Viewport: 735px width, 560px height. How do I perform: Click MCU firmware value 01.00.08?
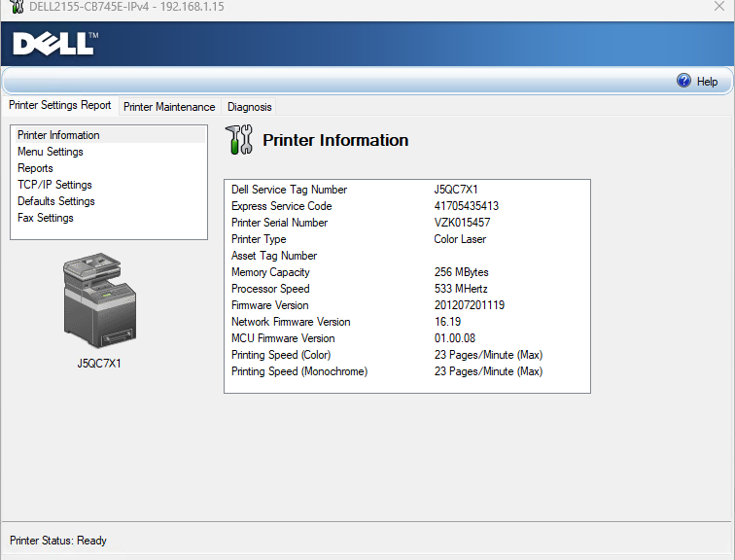pos(455,338)
